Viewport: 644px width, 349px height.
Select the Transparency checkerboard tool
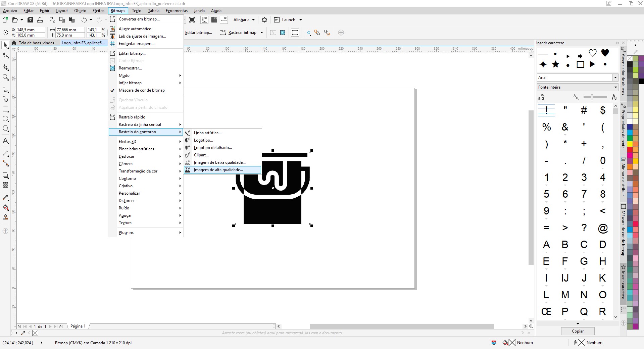point(5,185)
